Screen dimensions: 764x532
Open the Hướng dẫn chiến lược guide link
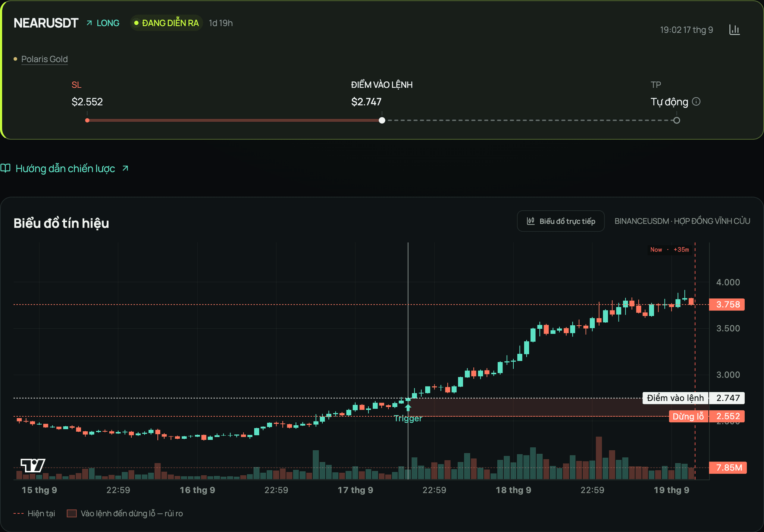[65, 169]
